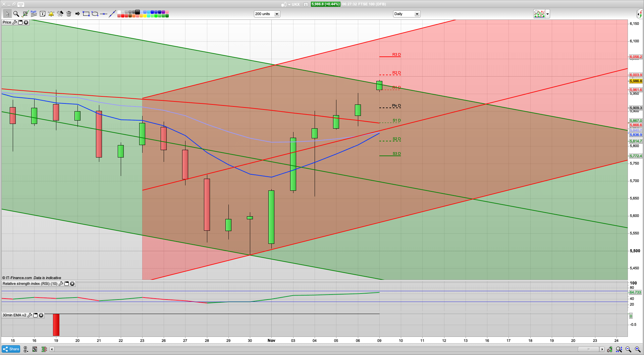This screenshot has width=644, height=355.
Task: Open the price alert bell tool
Action: (x=51, y=14)
